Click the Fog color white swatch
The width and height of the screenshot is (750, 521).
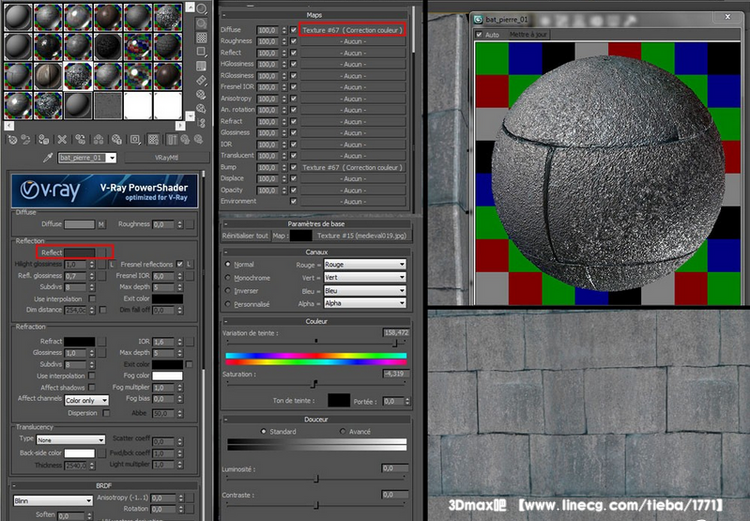click(167, 376)
